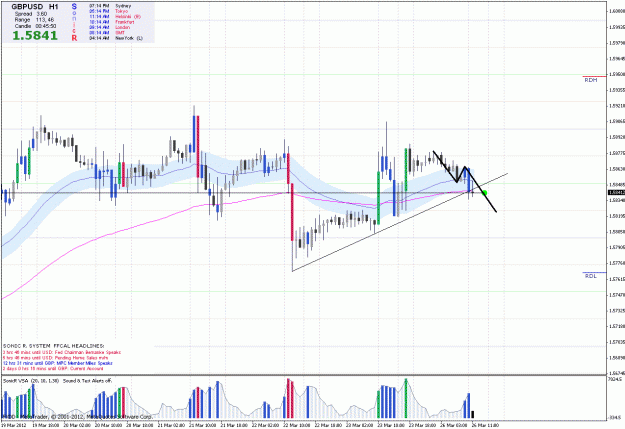
Task: Click the GMT clock row
Action: (x=107, y=33)
